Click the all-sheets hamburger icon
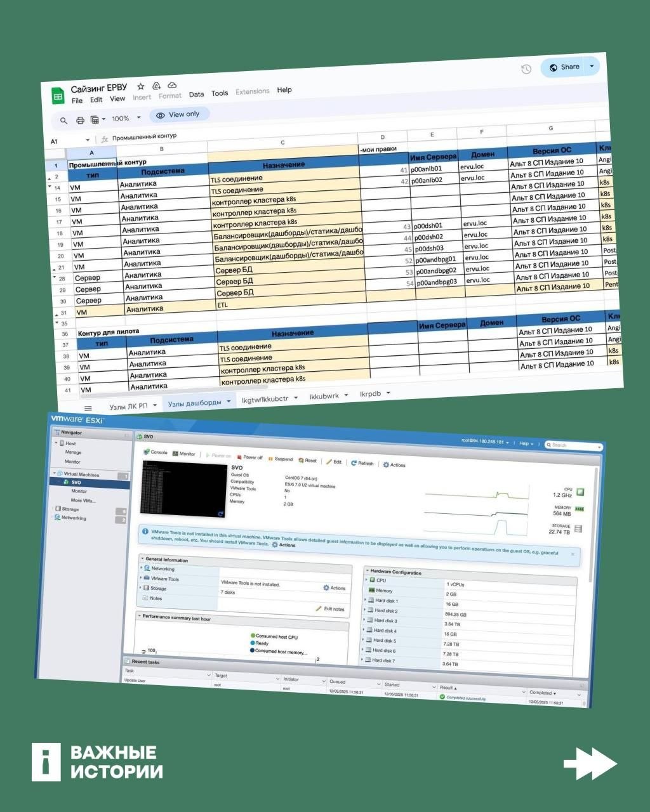The image size is (650, 812). click(88, 408)
